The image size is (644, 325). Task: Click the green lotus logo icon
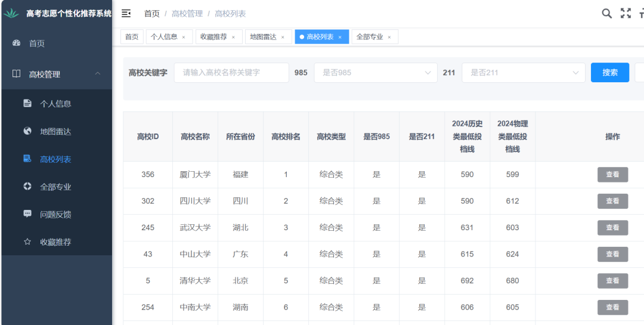click(11, 14)
